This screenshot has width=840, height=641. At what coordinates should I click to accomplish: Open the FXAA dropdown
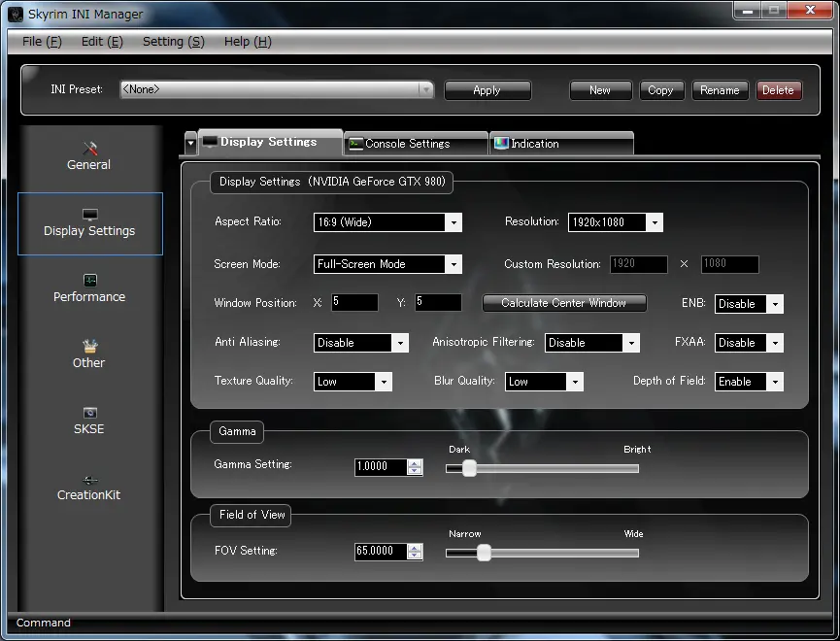[749, 343]
